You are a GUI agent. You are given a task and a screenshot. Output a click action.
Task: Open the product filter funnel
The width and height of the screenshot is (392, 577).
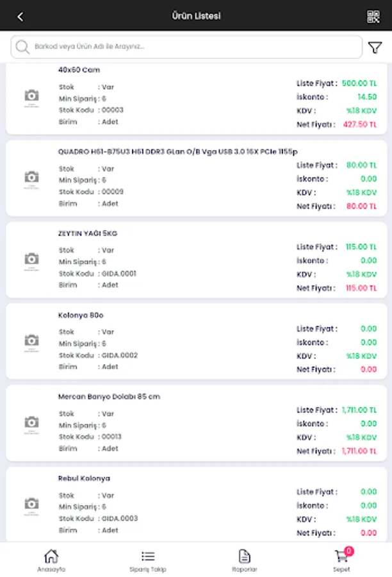375,47
